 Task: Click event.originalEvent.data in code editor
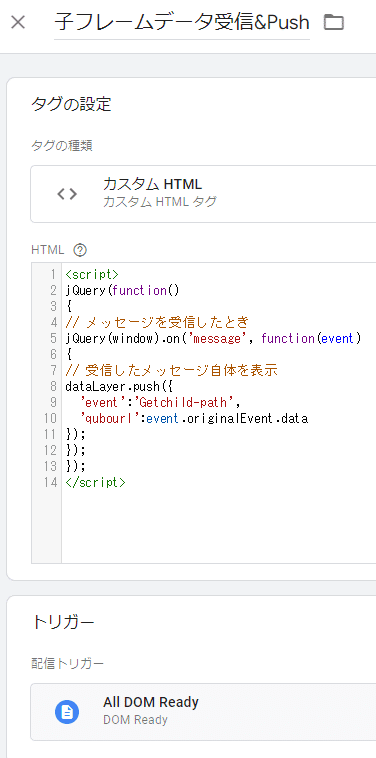[227, 418]
